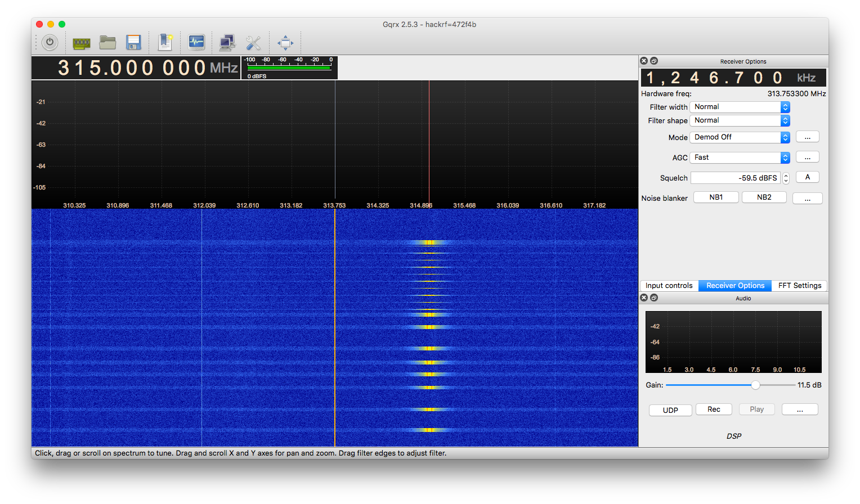Open the I/O device configuration icon
The image size is (860, 504).
(82, 43)
